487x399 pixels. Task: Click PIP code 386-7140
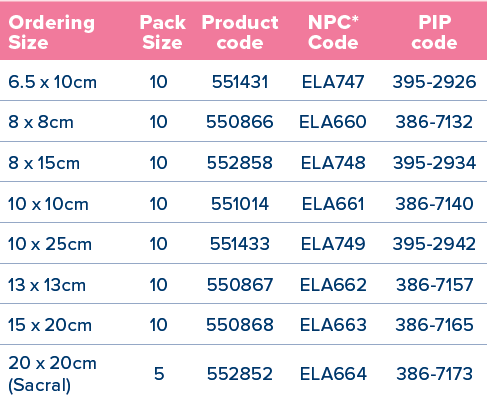[x=434, y=204]
